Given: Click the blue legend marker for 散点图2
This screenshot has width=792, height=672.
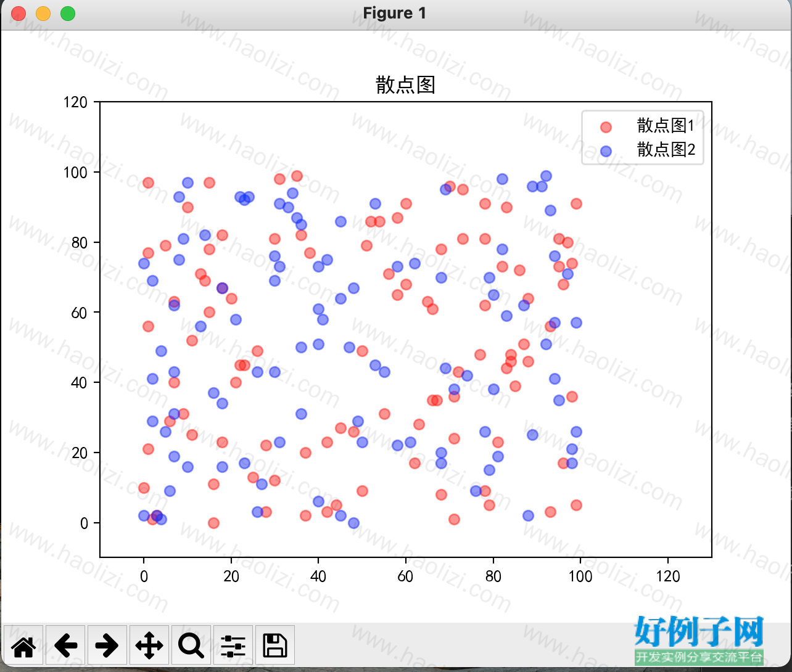Looking at the screenshot, I should [606, 150].
